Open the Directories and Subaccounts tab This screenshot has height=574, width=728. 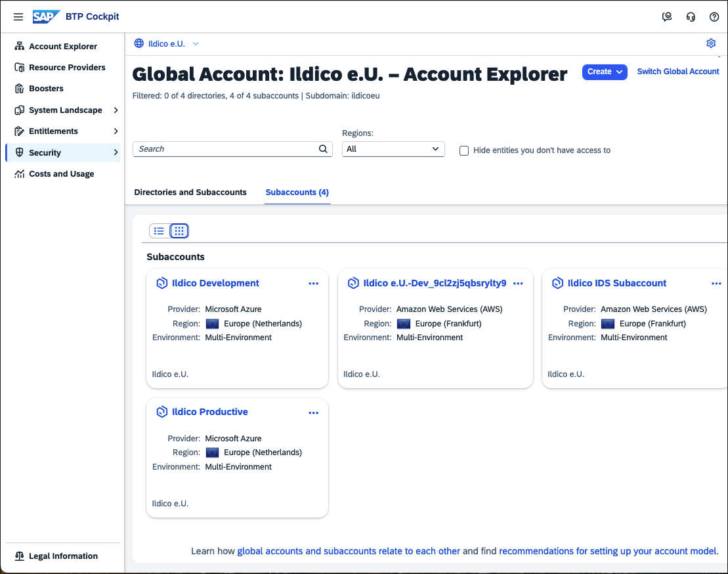pos(190,192)
